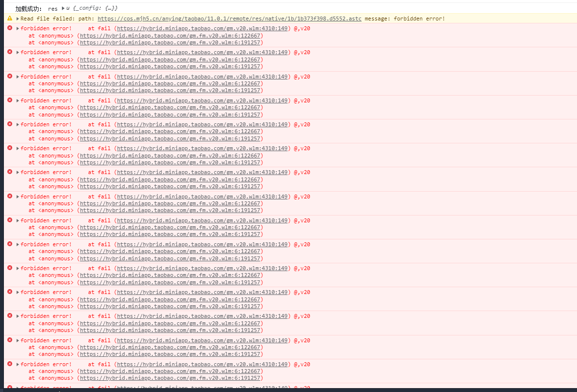577x392 pixels.
Task: Select the 'res' label in the top log line
Action: coord(53,9)
